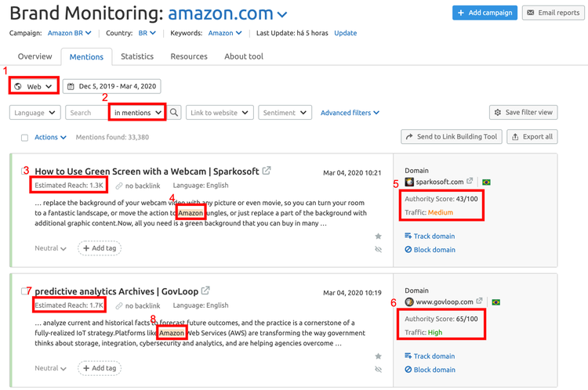Open the Resources tab
The width and height of the screenshot is (588, 390).
(x=189, y=56)
